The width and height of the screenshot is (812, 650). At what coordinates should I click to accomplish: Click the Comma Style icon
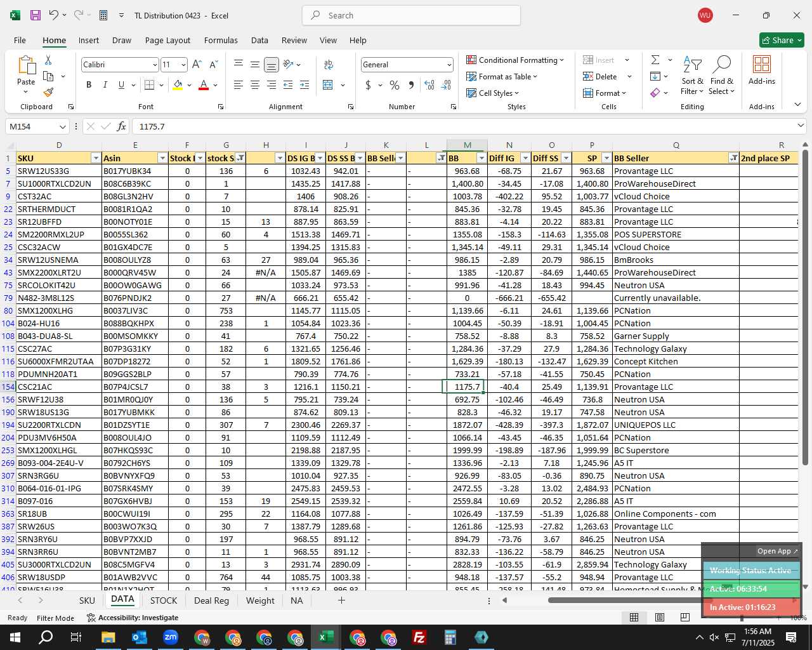(411, 85)
